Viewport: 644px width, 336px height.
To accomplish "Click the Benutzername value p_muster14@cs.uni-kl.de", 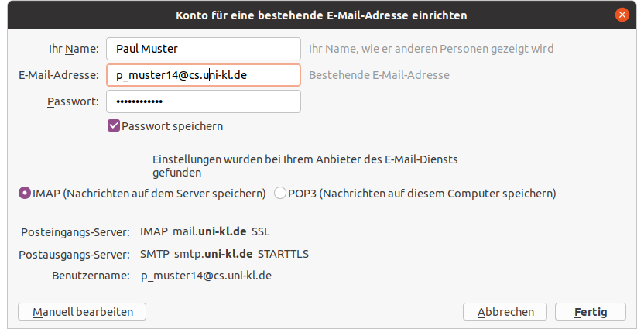I will pos(206,275).
